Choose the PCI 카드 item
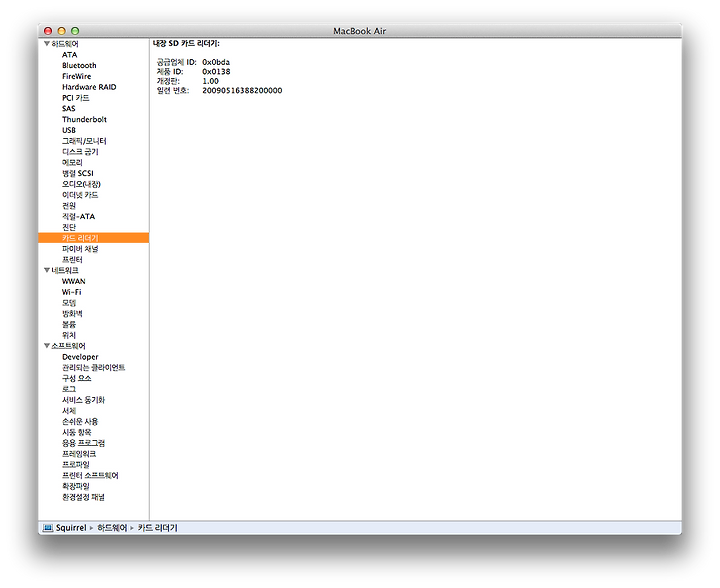 (x=75, y=98)
